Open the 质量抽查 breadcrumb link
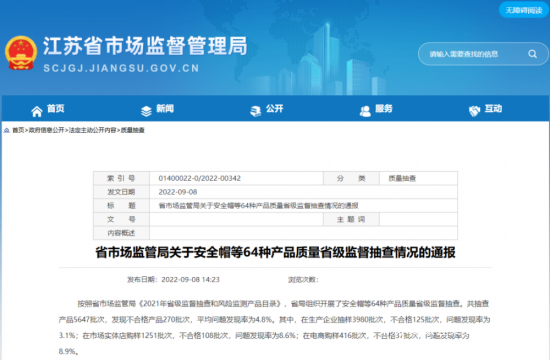 click(x=133, y=130)
